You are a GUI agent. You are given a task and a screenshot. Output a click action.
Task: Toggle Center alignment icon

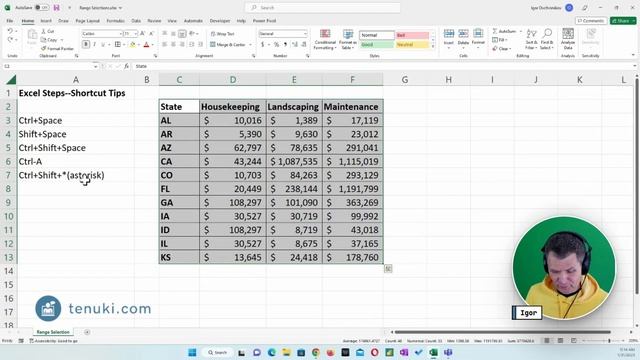173,44
